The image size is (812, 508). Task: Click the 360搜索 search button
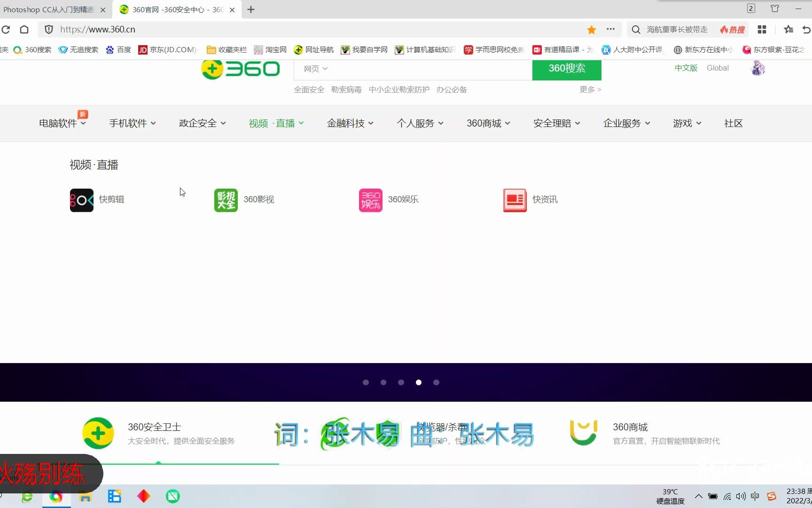(566, 69)
